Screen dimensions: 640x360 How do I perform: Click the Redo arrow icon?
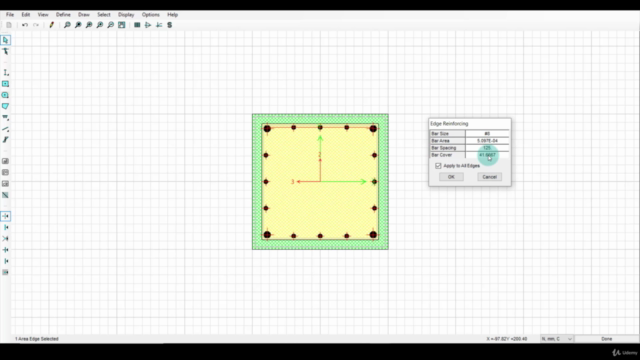click(x=36, y=25)
